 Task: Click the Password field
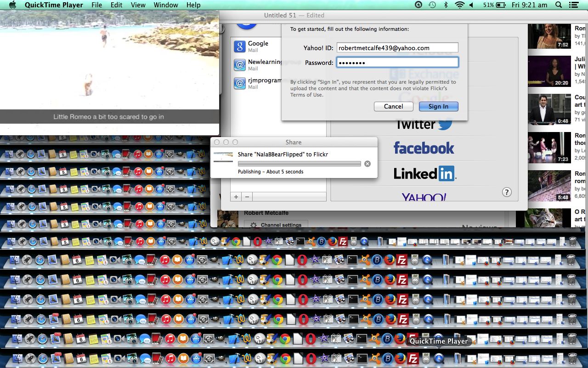[x=397, y=63]
